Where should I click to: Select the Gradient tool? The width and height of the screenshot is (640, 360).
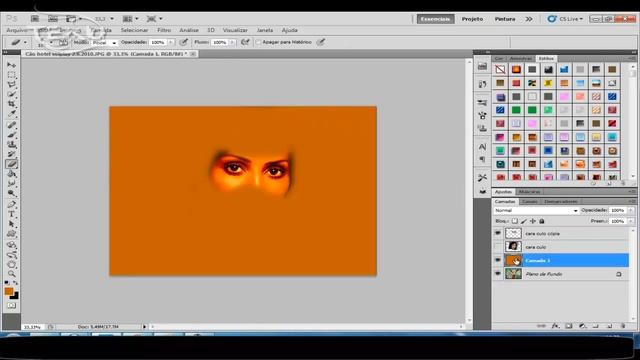click(x=11, y=174)
